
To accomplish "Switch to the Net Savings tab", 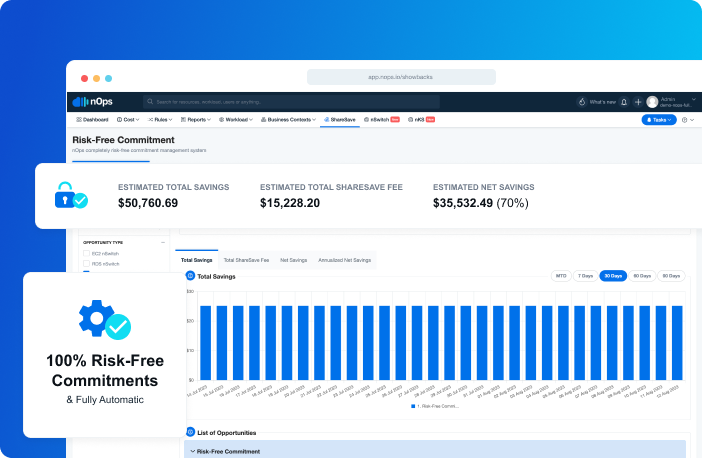I will pos(294,260).
